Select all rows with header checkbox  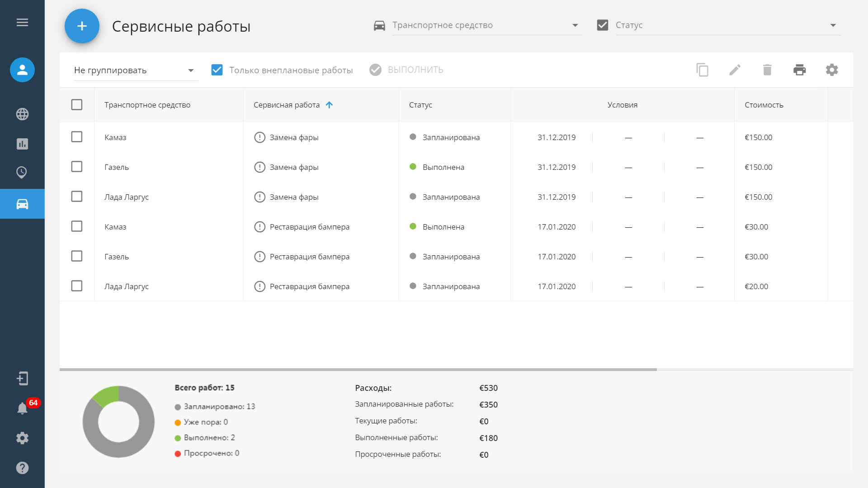[77, 105]
